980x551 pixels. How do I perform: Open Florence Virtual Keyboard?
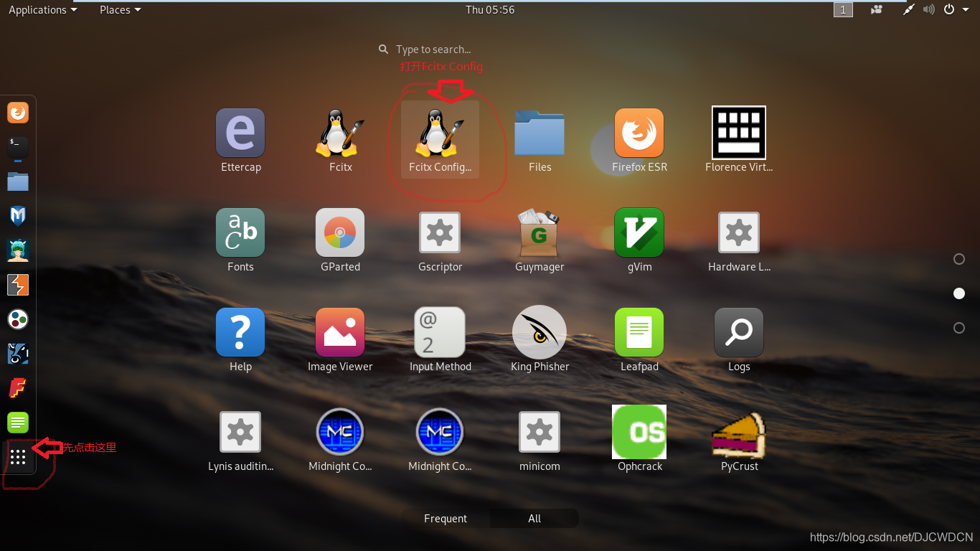(x=739, y=141)
